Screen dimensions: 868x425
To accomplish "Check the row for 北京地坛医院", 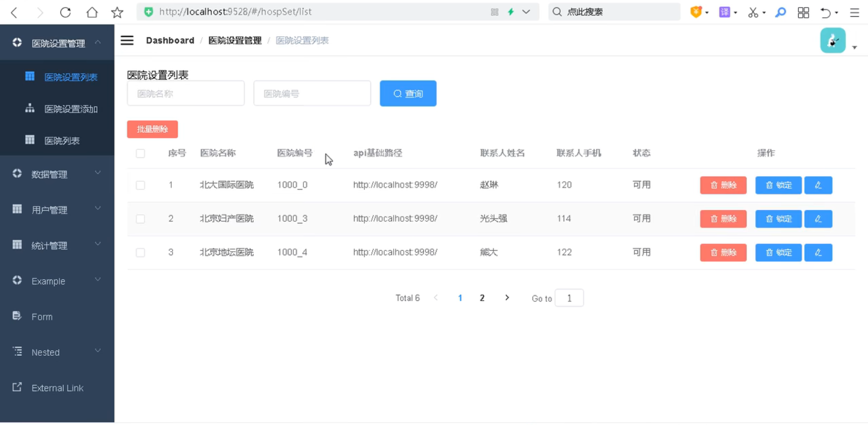I will [x=140, y=253].
